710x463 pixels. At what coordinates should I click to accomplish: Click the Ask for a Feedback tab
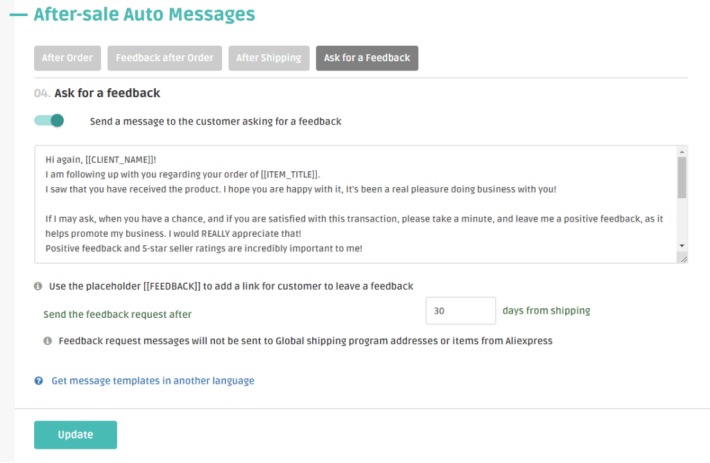(366, 58)
